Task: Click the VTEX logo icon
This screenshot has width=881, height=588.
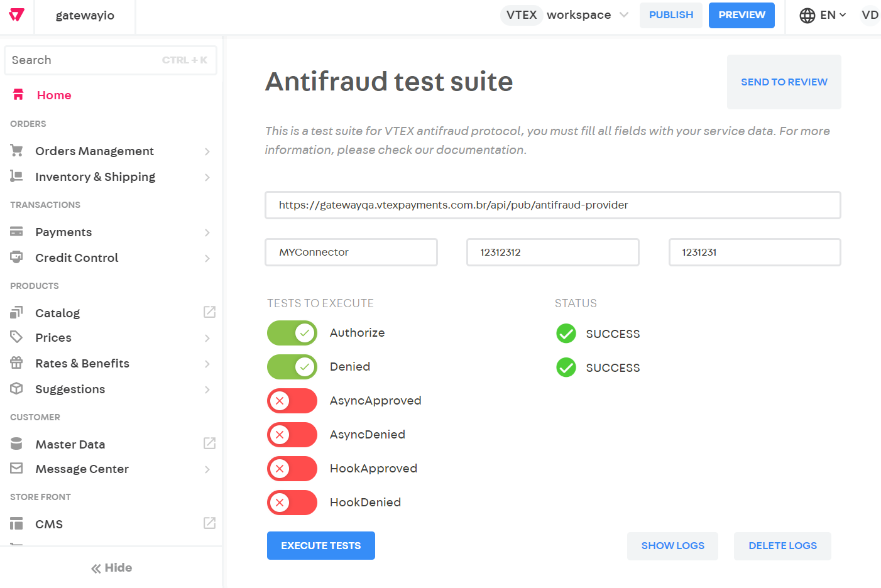Action: (x=15, y=15)
